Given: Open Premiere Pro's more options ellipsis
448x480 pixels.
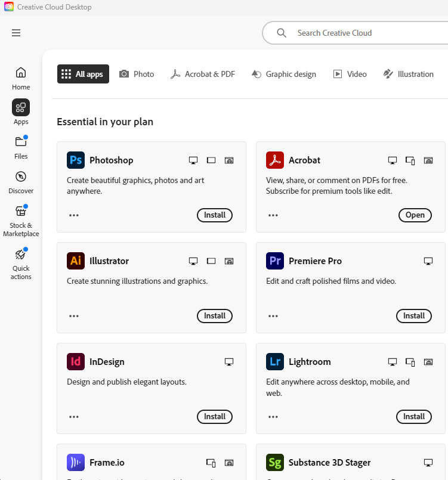Looking at the screenshot, I should point(273,316).
